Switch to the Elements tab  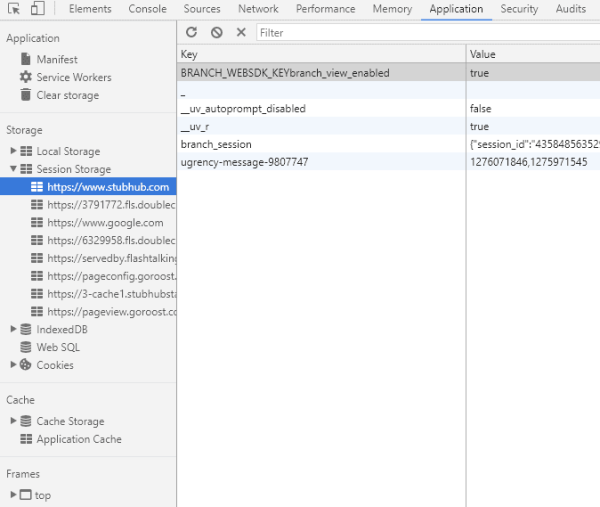[90, 9]
